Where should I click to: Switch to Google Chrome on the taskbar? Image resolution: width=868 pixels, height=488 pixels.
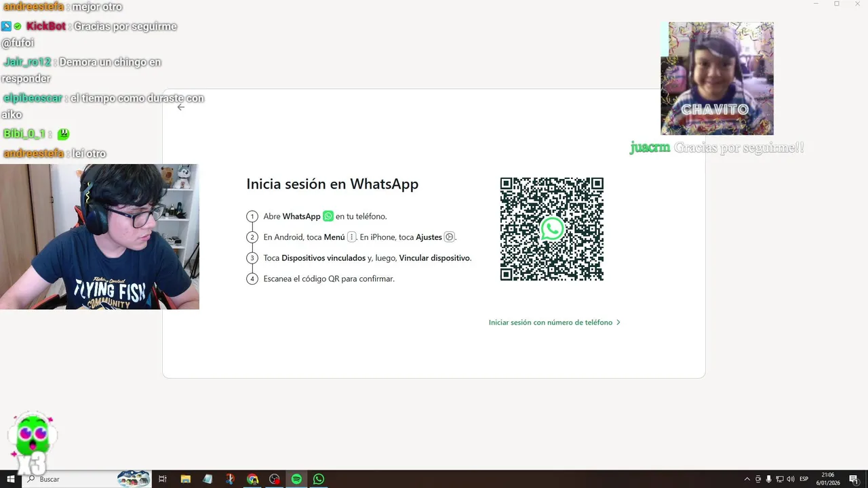pos(252,479)
